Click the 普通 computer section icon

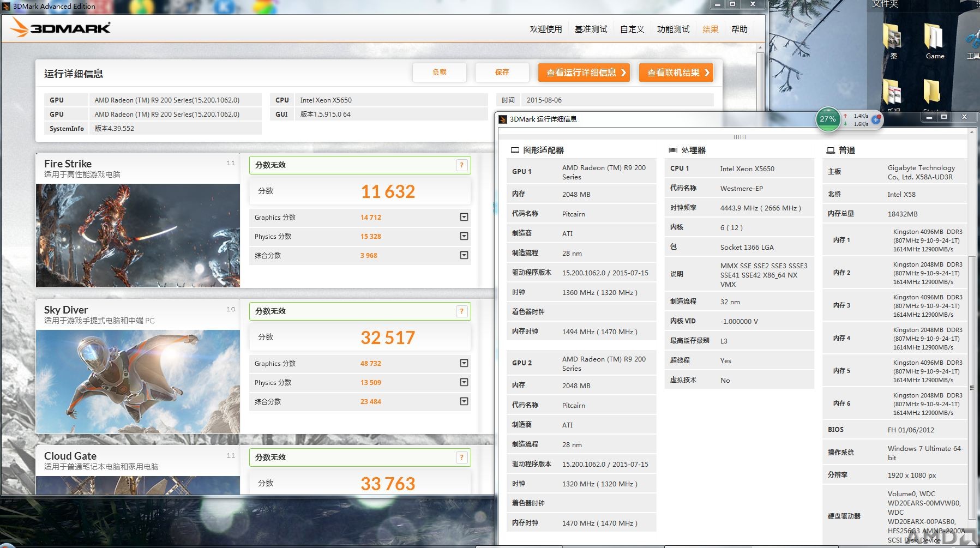(831, 150)
